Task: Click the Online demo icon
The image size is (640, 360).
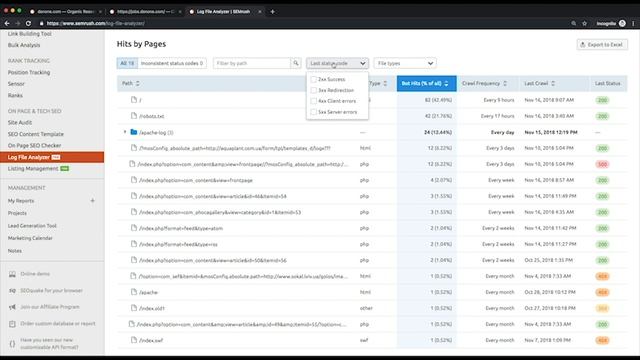Action: pos(12,274)
